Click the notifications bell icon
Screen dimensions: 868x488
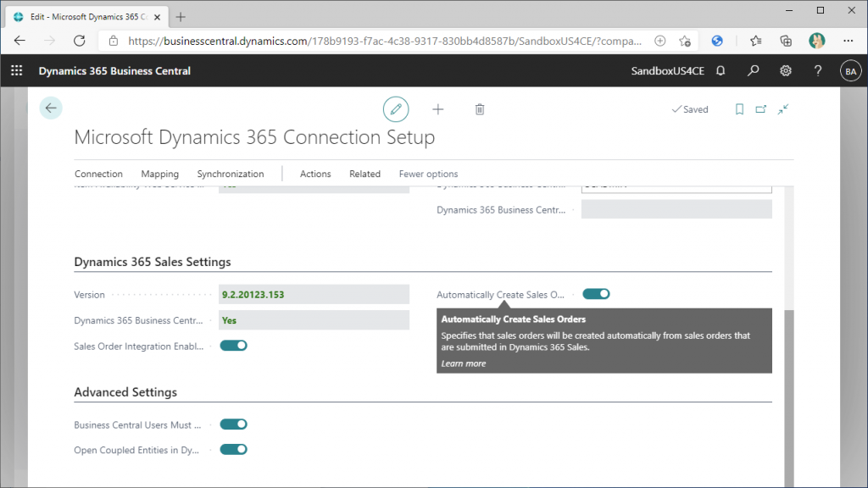point(721,71)
